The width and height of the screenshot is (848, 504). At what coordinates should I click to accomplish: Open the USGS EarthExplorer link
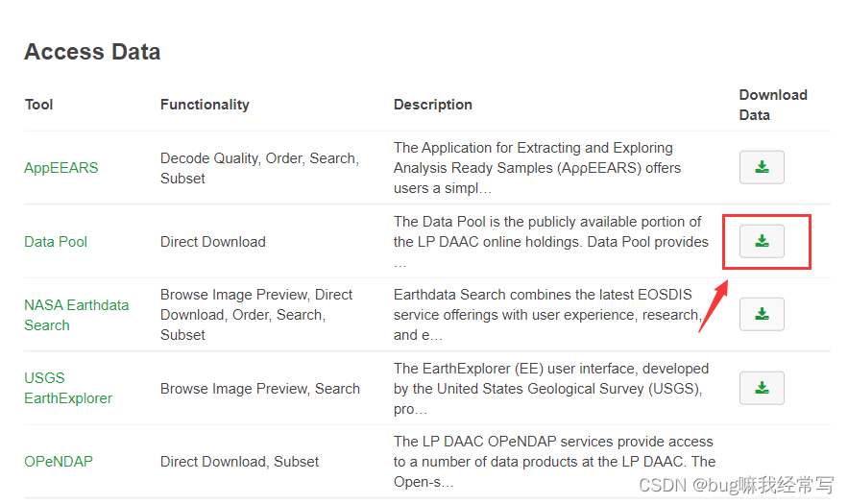pyautogui.click(x=68, y=388)
